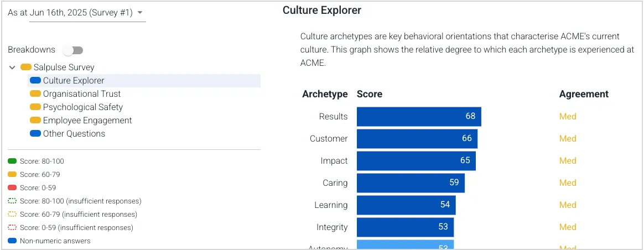Collapse the Salpulse Survey tree chevron
The image size is (644, 250).
12,67
